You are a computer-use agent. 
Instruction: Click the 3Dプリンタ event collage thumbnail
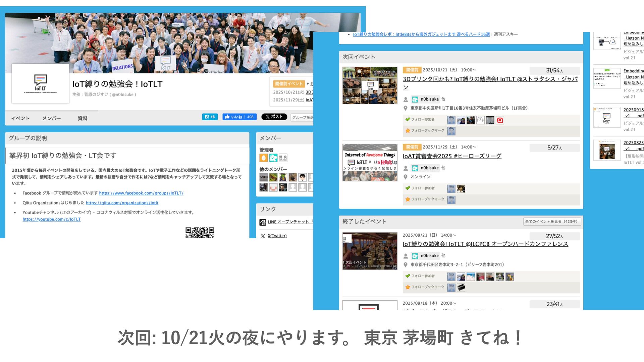pos(370,85)
